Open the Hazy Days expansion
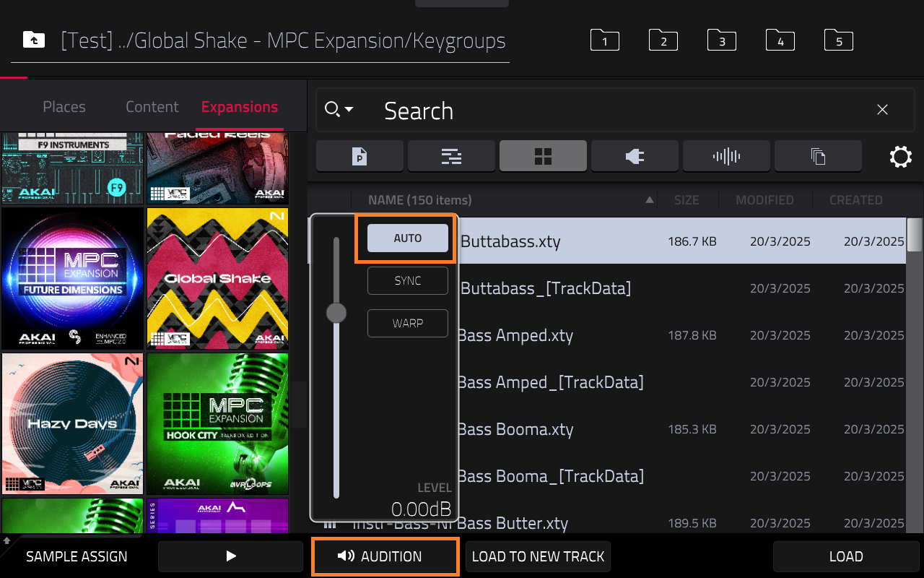Image resolution: width=924 pixels, height=578 pixels. pyautogui.click(x=72, y=423)
